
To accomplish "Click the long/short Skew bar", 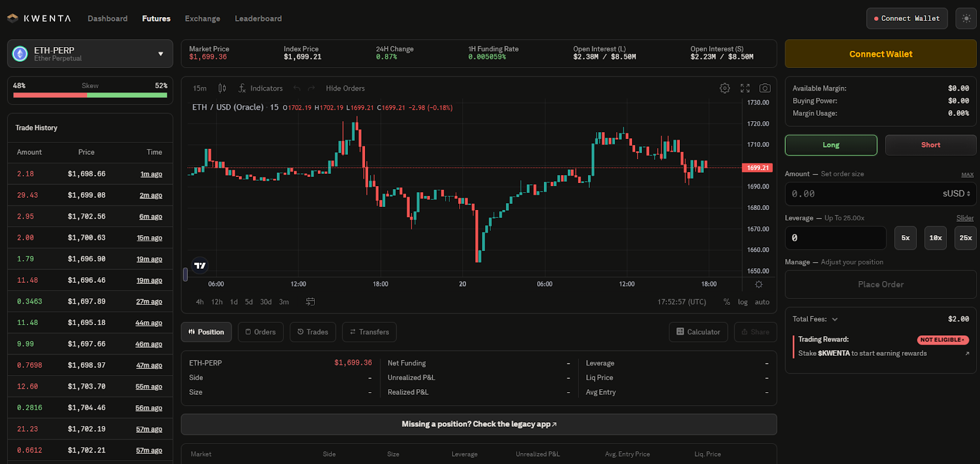I will click(90, 95).
